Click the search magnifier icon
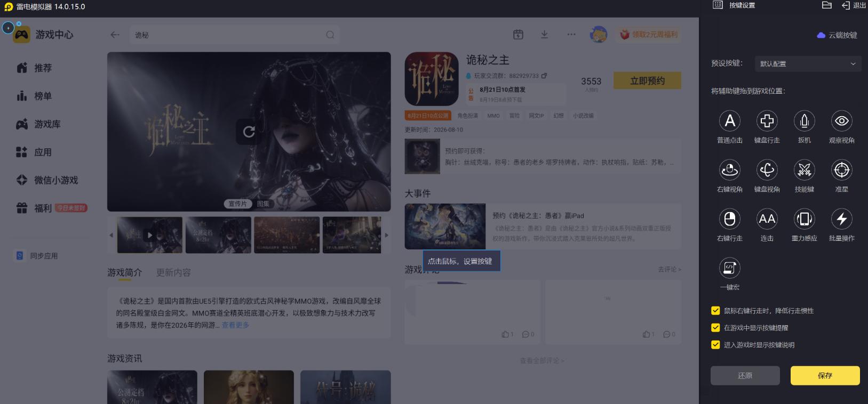The width and height of the screenshot is (868, 404). point(330,35)
